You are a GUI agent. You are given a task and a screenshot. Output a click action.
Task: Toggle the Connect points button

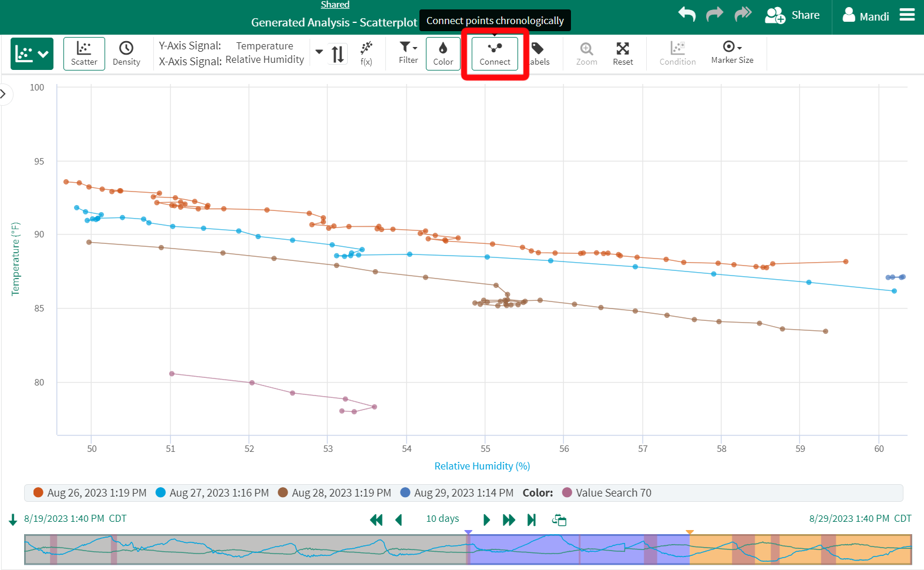[495, 53]
